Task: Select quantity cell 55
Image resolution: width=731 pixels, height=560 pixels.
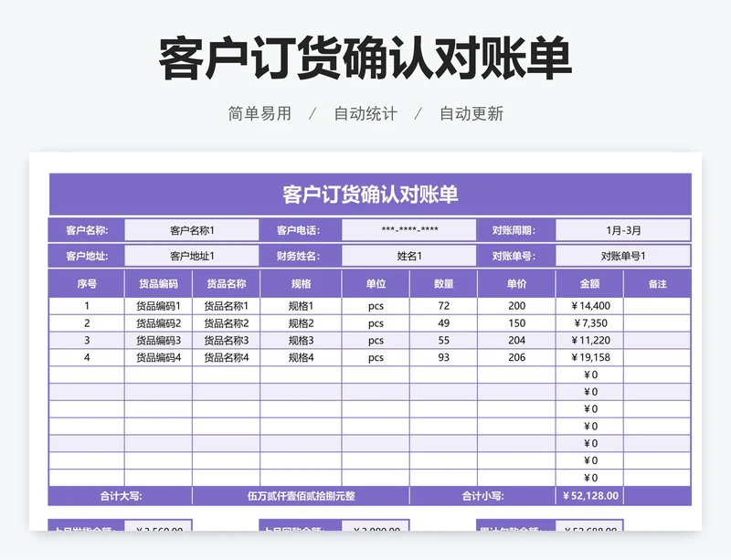Action: 443,341
